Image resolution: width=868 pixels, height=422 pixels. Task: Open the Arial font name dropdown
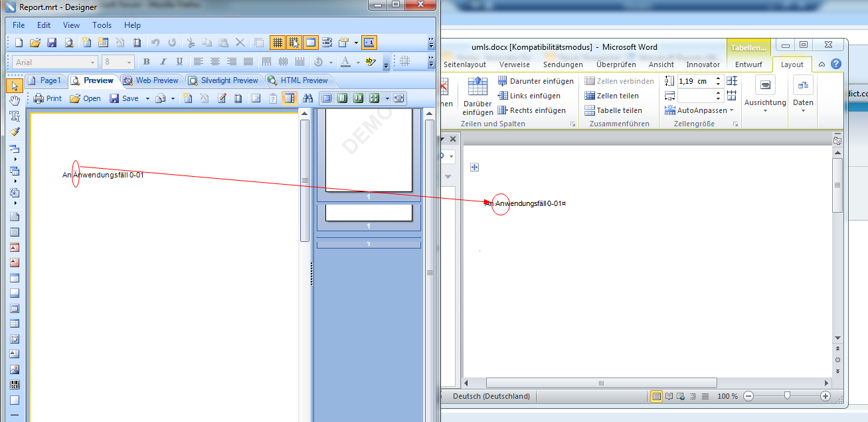[x=93, y=62]
